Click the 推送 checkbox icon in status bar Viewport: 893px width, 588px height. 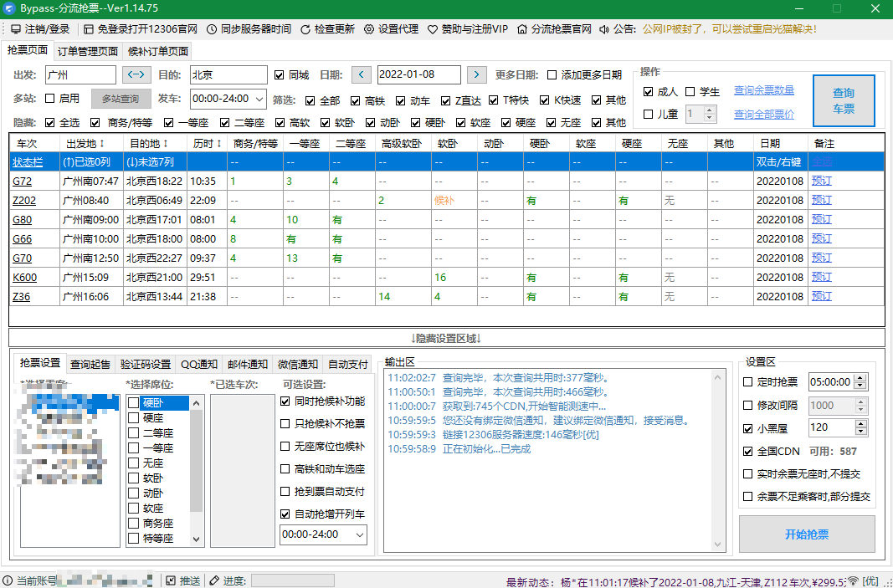[171, 580]
